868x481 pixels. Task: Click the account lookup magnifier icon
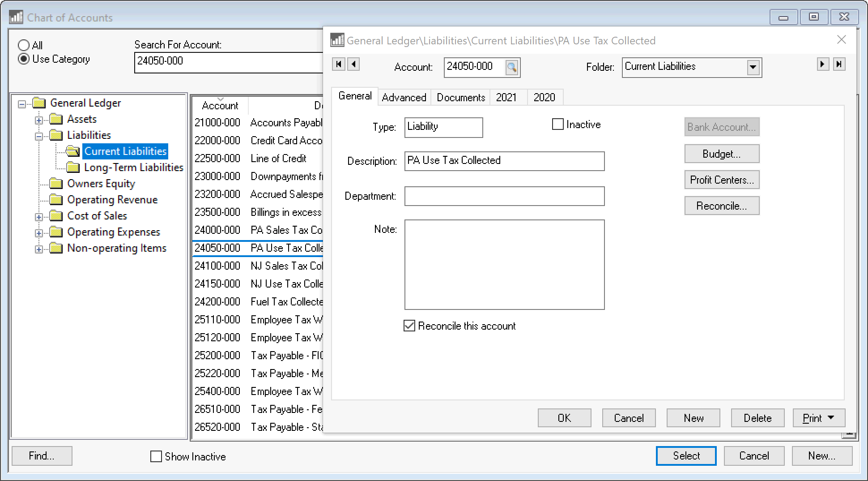(x=512, y=68)
